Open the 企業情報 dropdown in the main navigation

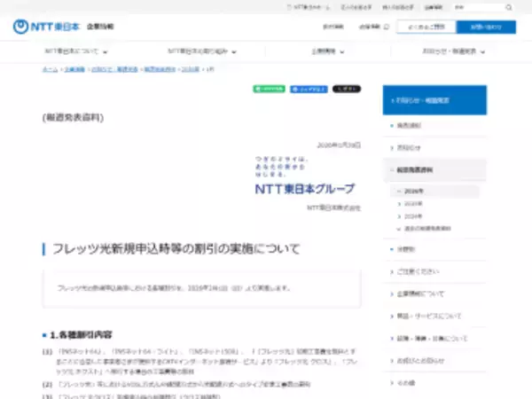[328, 51]
